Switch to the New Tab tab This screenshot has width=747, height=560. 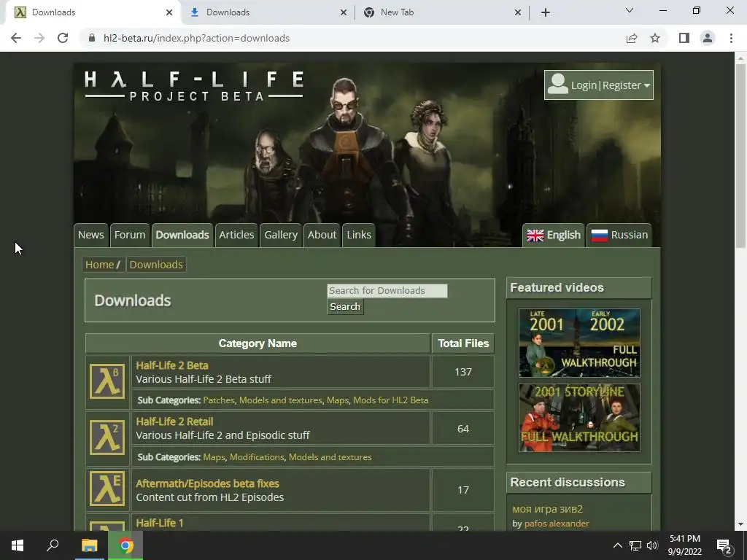click(x=441, y=12)
